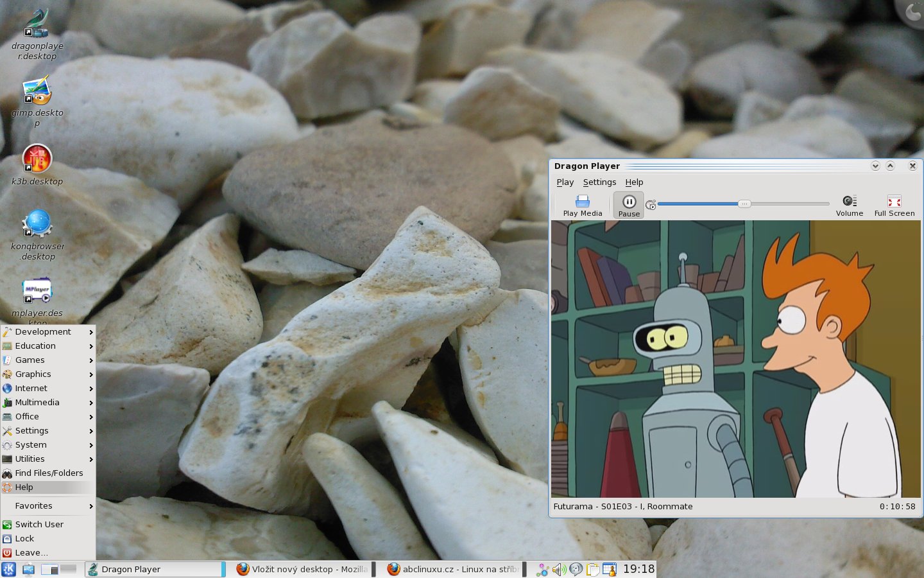Expand the Office submenu
924x578 pixels.
click(48, 417)
